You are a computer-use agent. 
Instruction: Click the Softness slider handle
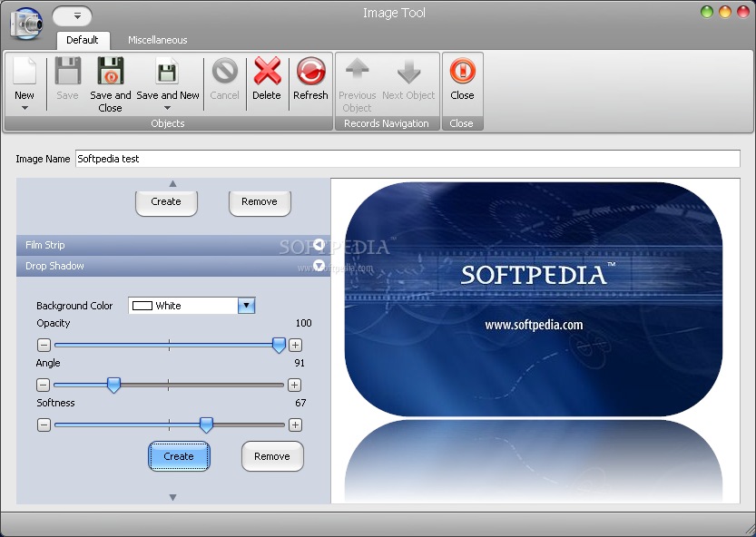[x=206, y=425]
